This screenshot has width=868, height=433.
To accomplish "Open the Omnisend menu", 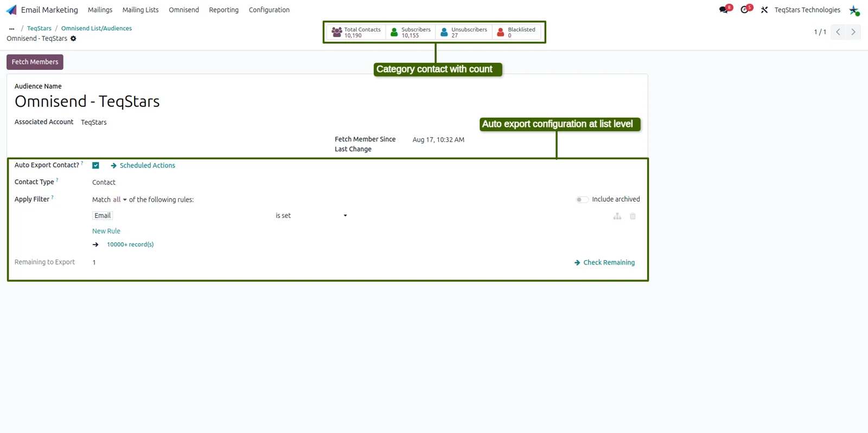I will (x=184, y=10).
